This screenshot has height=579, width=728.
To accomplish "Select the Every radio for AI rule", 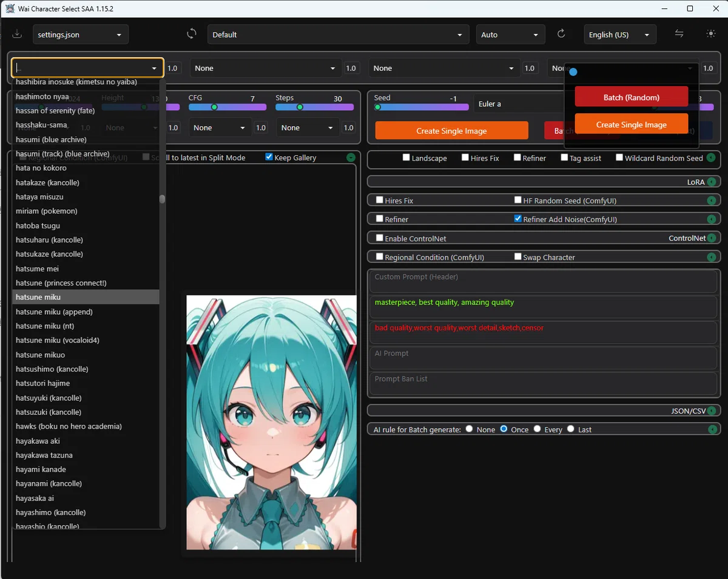I will 537,429.
